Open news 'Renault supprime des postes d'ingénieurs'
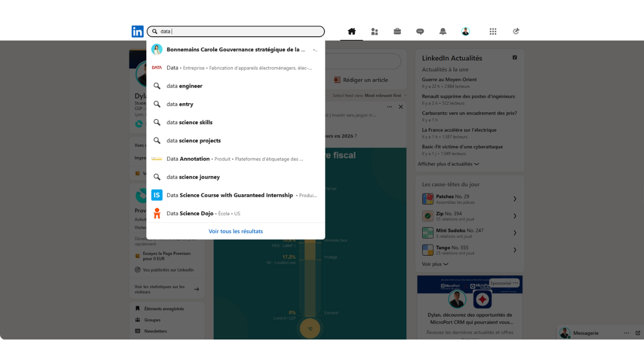The width and height of the screenshot is (644, 362). (x=468, y=96)
